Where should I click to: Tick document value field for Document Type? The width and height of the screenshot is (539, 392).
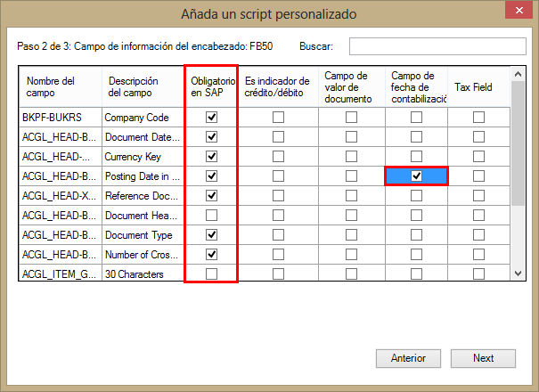[x=351, y=235]
